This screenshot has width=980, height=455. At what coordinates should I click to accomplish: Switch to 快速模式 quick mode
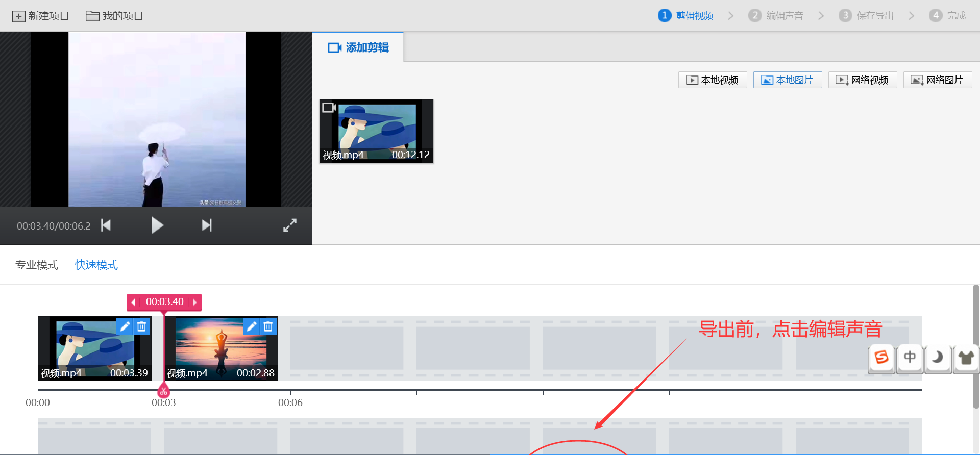click(96, 265)
